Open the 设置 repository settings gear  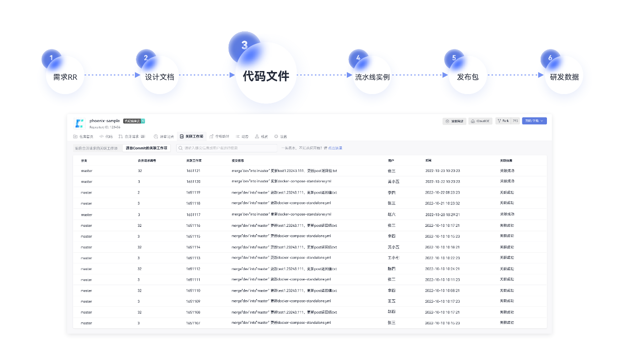[x=283, y=136]
